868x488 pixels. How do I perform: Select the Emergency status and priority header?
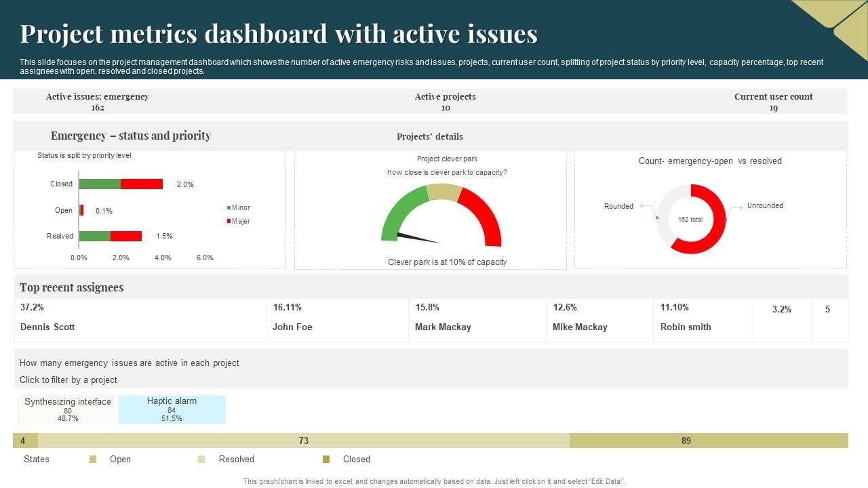click(130, 136)
